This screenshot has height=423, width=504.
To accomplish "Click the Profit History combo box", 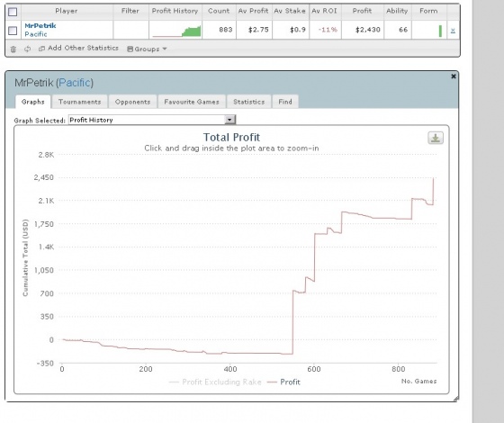I will (x=152, y=120).
